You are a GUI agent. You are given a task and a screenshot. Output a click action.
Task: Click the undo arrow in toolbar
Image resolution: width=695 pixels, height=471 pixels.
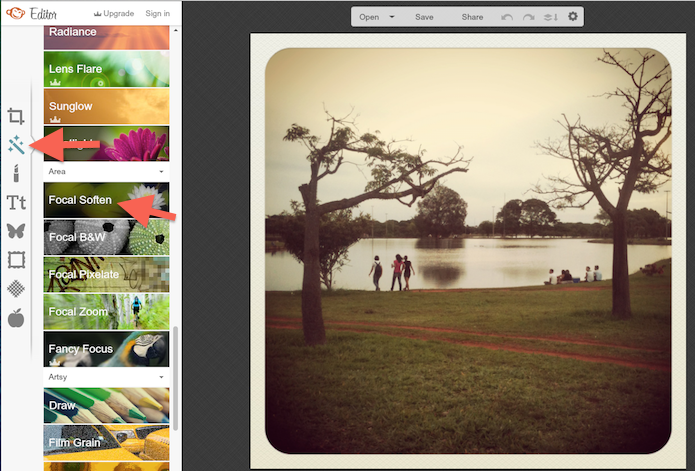(x=507, y=17)
